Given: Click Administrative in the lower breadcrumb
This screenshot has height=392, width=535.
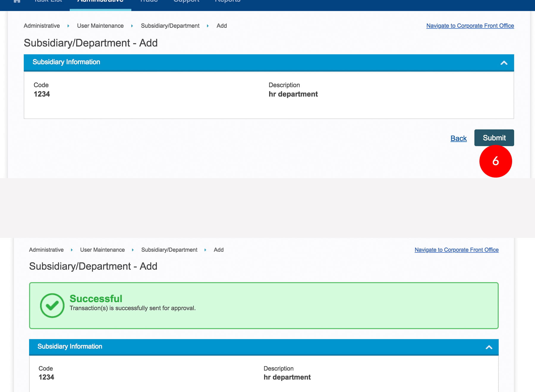Looking at the screenshot, I should (46, 250).
